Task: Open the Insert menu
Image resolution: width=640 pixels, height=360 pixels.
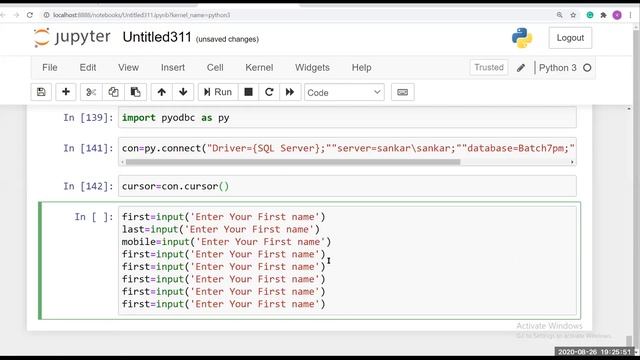Action: tap(173, 68)
